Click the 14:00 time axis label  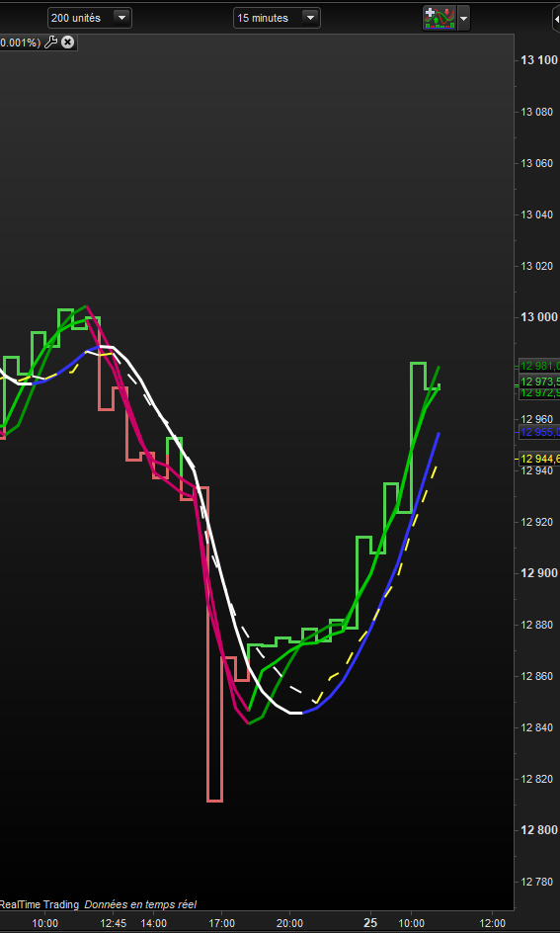tap(153, 923)
